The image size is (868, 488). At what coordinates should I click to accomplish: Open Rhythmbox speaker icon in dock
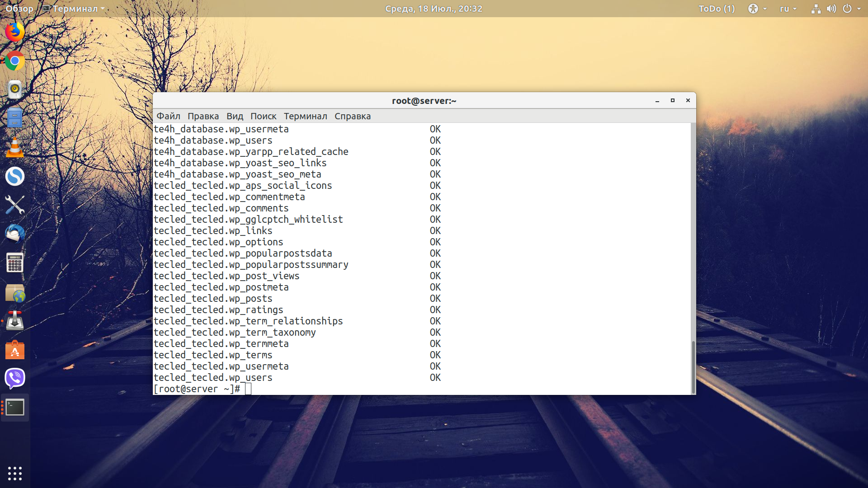click(15, 89)
